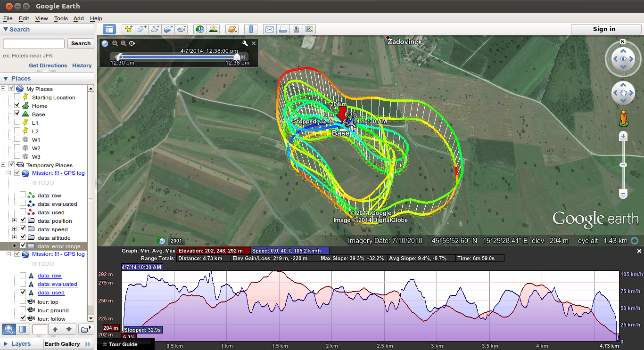This screenshot has width=644, height=350.
Task: Record a tour with the camera icon
Action: tap(182, 29)
